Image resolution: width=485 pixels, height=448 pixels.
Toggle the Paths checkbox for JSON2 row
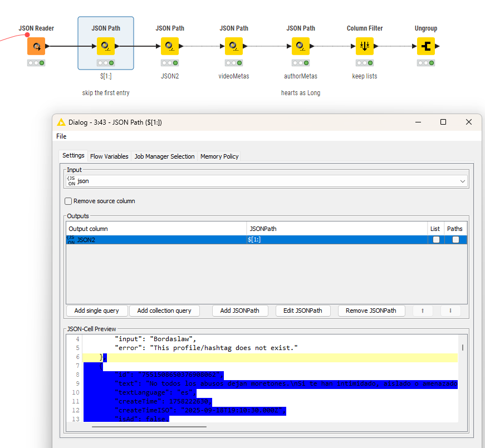point(455,240)
